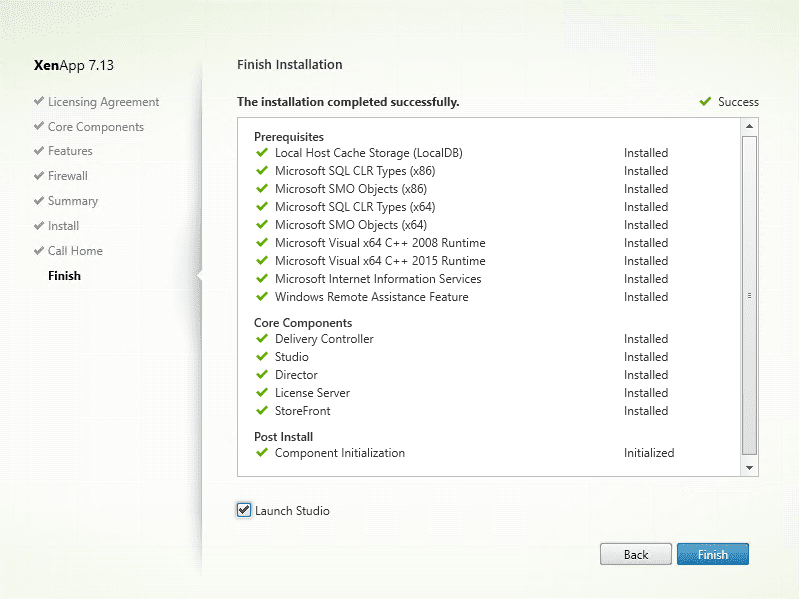The width and height of the screenshot is (799, 599).
Task: Click the Microsoft Internet Information Services entry
Action: click(x=378, y=279)
